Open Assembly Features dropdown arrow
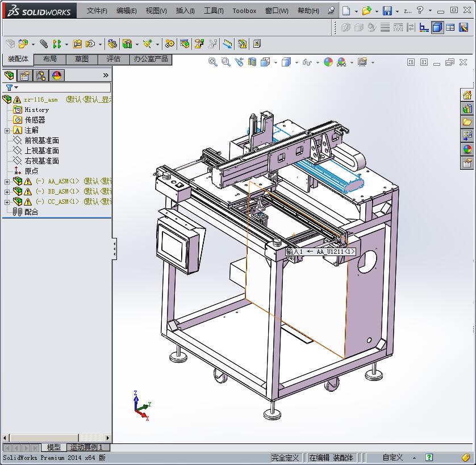Image resolution: width=476 pixels, height=465 pixels. click(137, 45)
